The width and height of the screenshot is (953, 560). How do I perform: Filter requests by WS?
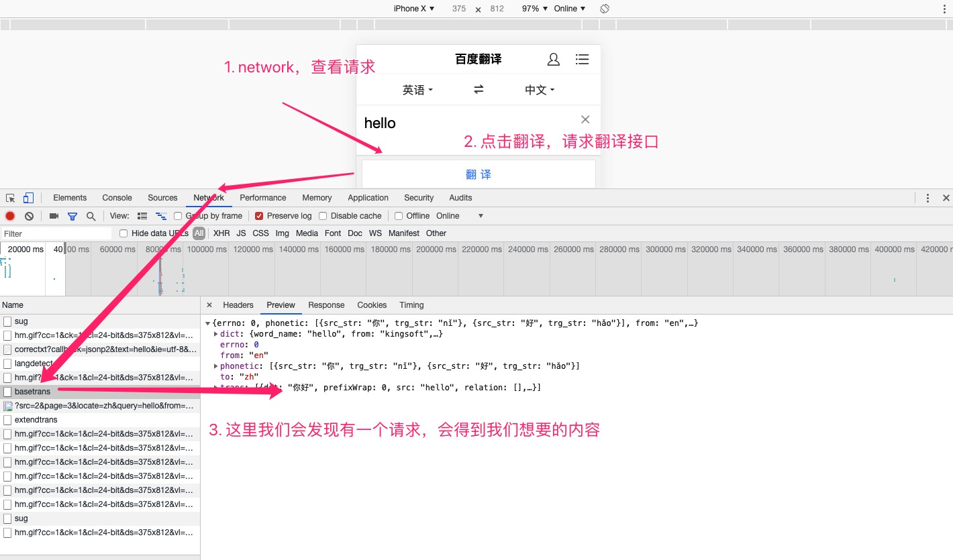pos(375,233)
